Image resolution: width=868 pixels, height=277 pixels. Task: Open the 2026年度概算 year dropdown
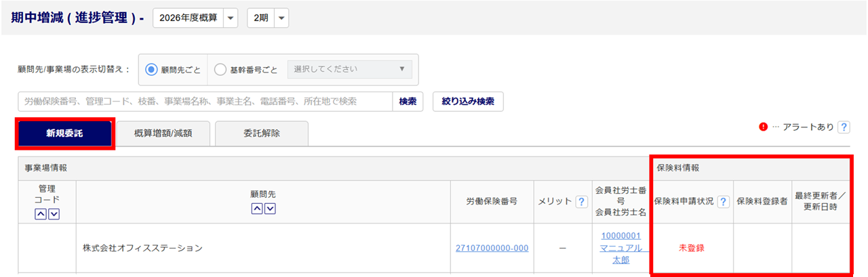[x=195, y=18]
